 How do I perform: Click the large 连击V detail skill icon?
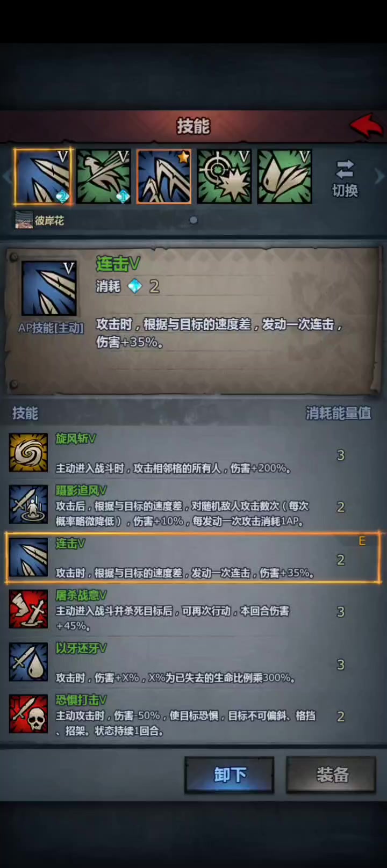pos(49,288)
